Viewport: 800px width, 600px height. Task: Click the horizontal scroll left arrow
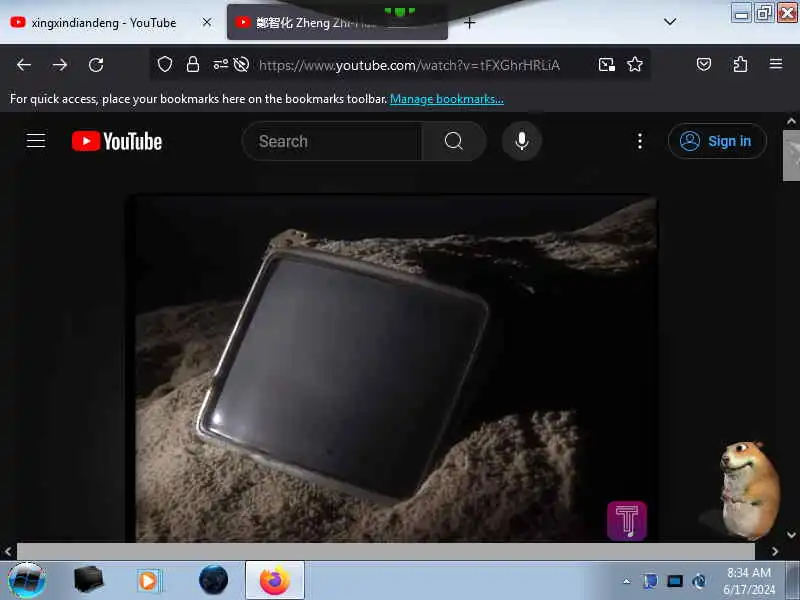coord(8,552)
